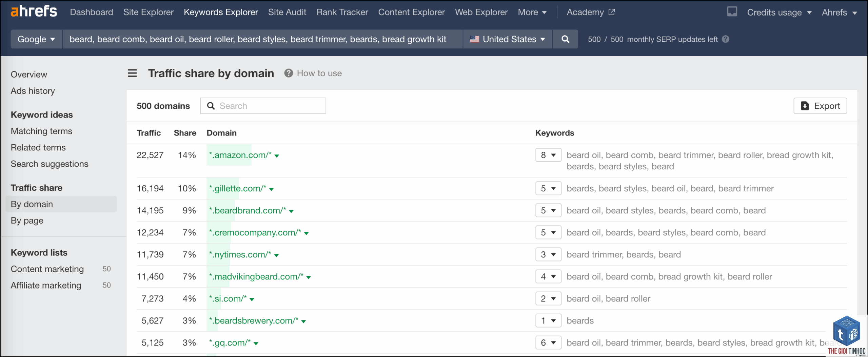Open Web Explorer
Screen dimensions: 868x357
(x=481, y=12)
